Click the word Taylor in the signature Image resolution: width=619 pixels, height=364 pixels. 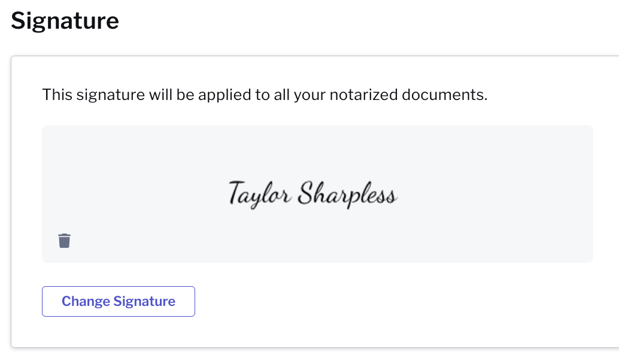(x=260, y=194)
